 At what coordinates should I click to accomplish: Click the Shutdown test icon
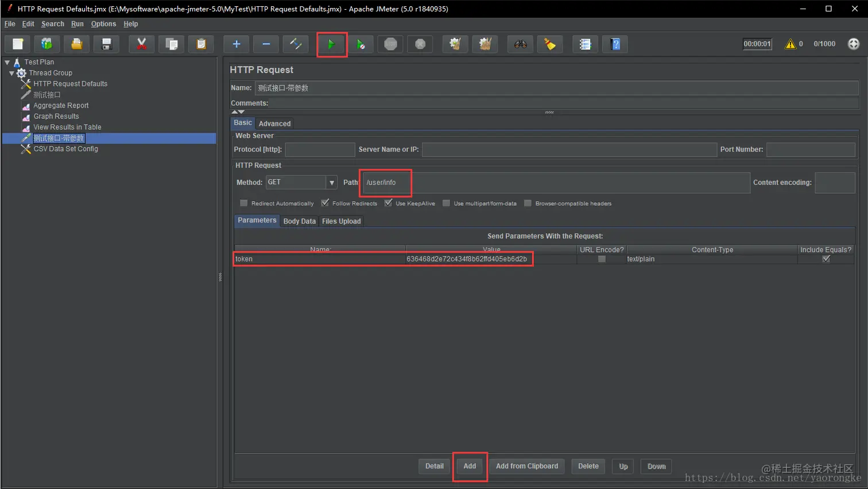pyautogui.click(x=420, y=44)
